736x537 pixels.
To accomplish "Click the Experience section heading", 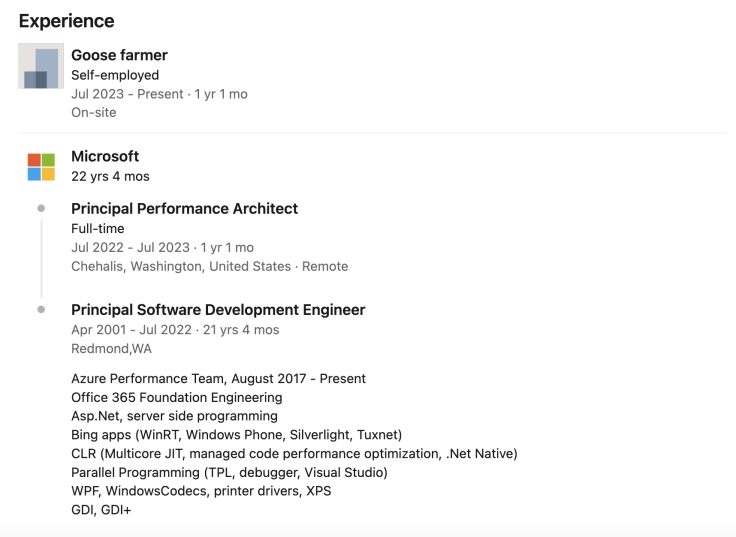I will pyautogui.click(x=67, y=21).
